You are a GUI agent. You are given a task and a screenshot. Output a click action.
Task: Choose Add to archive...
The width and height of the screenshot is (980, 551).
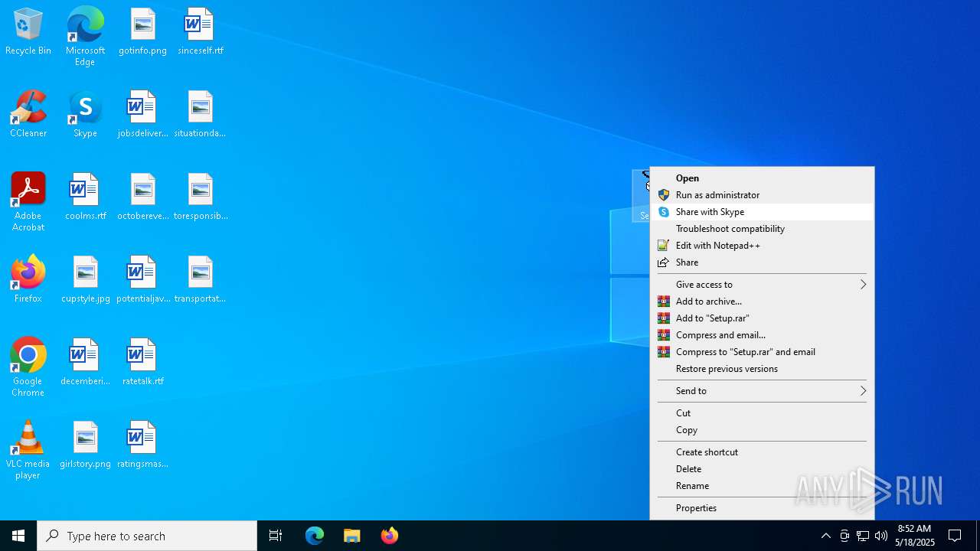pyautogui.click(x=762, y=302)
